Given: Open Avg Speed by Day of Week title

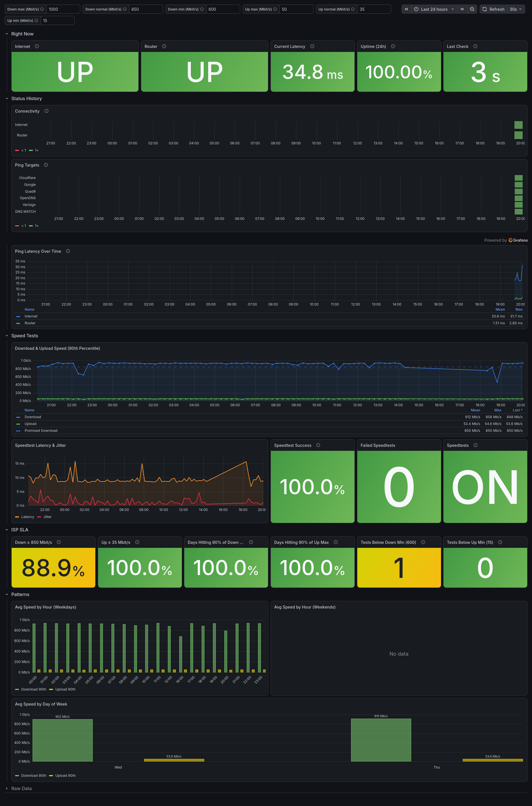Looking at the screenshot, I should [x=41, y=704].
